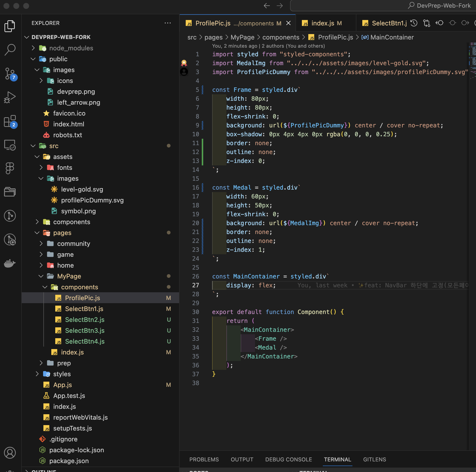Open Source Control view with 7 changes
This screenshot has height=472, width=476.
click(10, 74)
